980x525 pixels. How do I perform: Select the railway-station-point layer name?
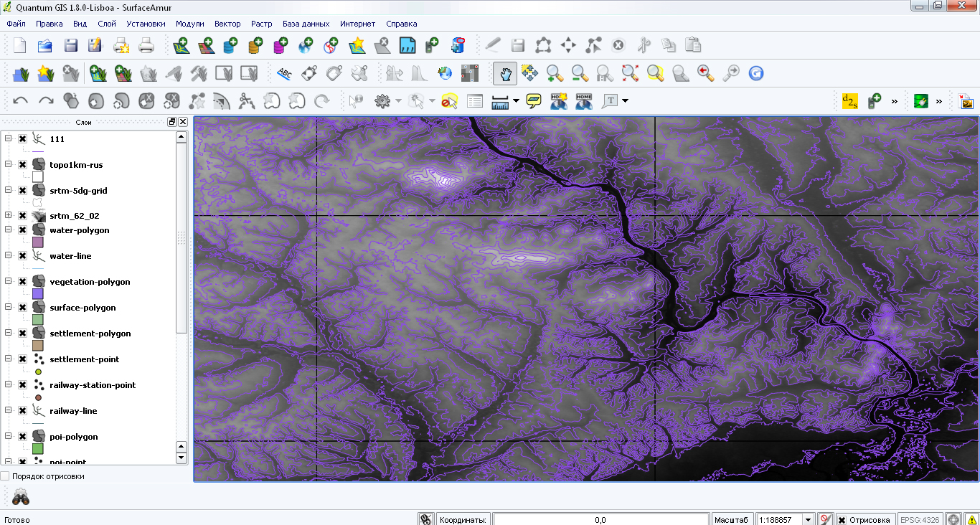(x=93, y=385)
